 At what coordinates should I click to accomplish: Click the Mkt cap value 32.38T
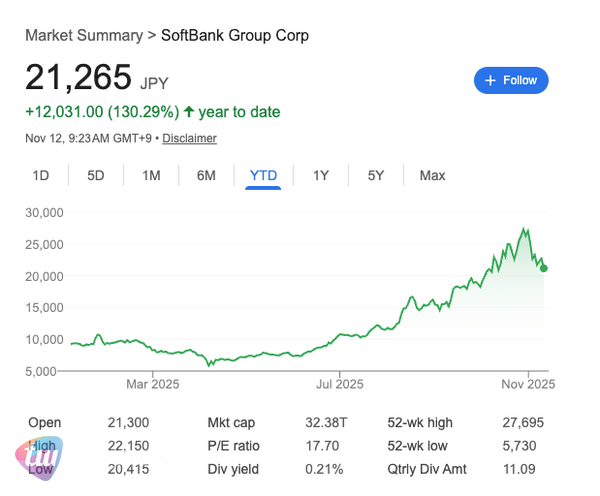click(324, 423)
